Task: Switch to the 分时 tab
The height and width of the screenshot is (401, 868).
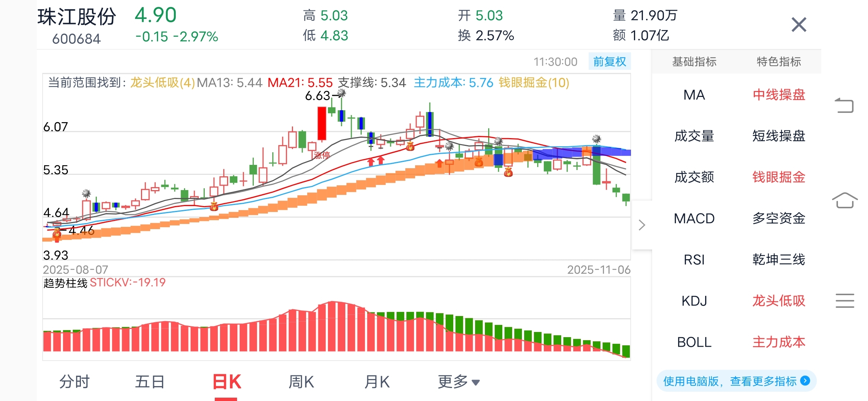Action: click(x=75, y=382)
